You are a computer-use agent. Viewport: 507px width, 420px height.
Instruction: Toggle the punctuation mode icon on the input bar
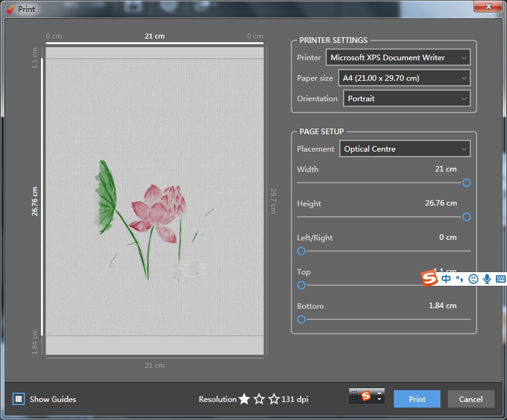point(460,279)
